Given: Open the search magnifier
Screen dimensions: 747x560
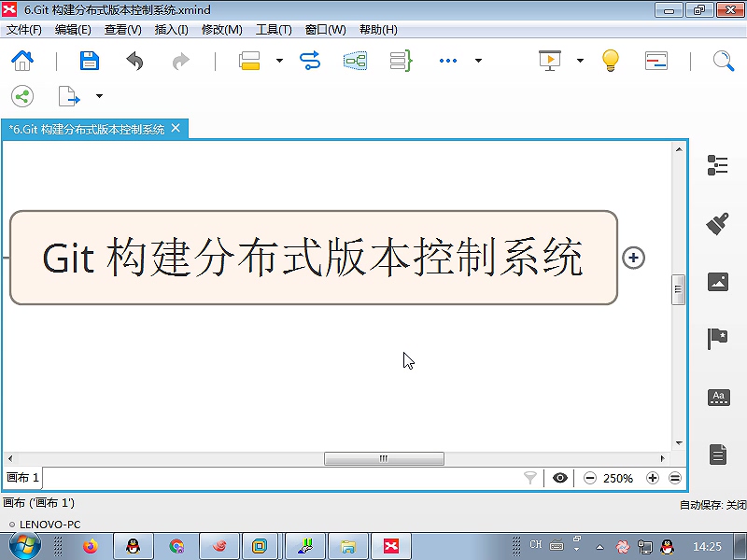Looking at the screenshot, I should [723, 61].
